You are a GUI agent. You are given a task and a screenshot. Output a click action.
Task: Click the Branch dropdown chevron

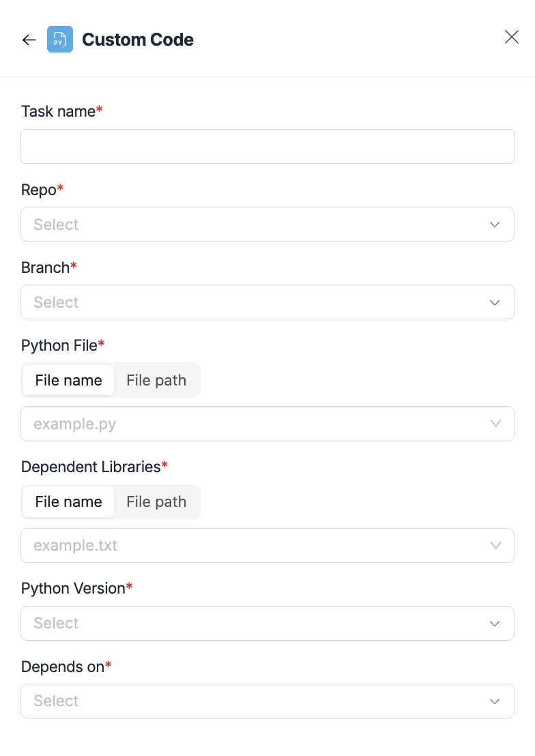[494, 302]
